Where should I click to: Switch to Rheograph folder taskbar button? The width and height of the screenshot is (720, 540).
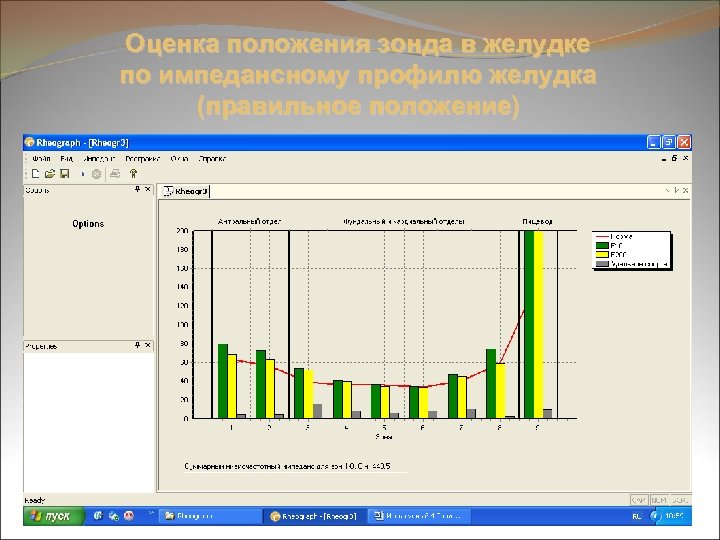pos(211,516)
